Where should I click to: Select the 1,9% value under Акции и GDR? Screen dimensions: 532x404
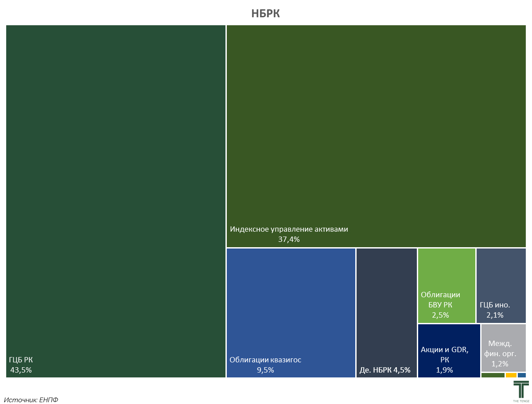click(444, 370)
